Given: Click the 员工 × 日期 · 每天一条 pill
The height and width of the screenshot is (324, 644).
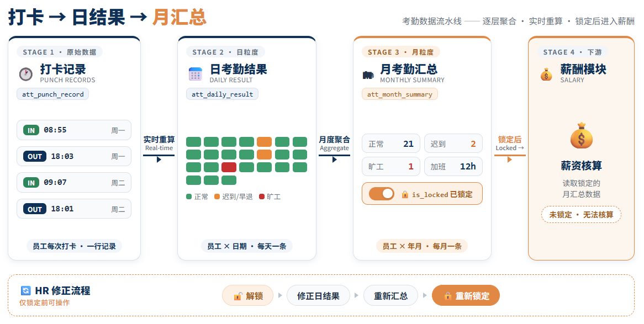Looking at the screenshot, I should coord(247,246).
